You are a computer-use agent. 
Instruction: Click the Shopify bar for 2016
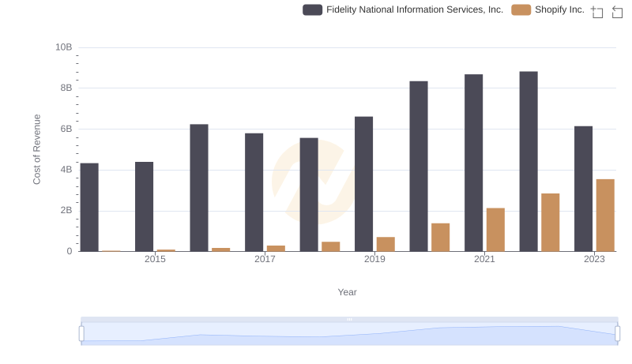221,250
